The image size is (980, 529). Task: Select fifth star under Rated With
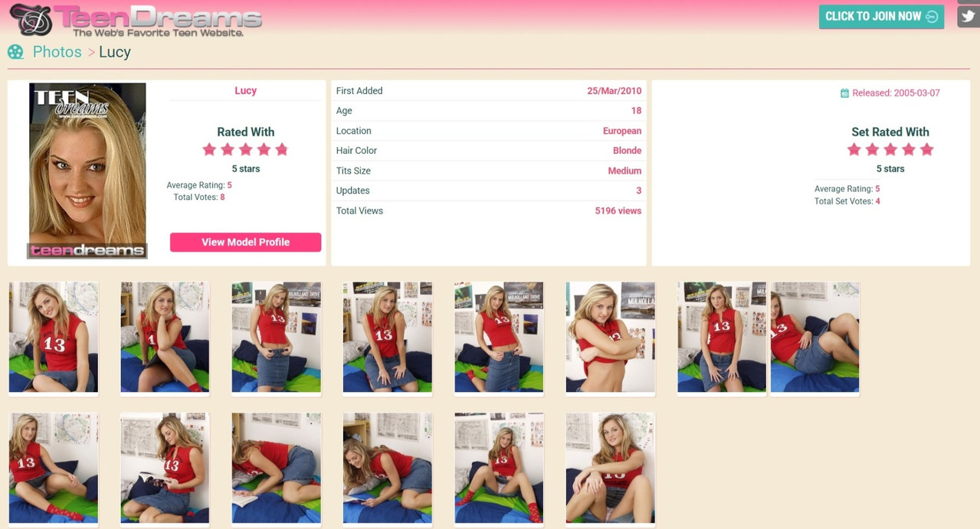pos(281,149)
